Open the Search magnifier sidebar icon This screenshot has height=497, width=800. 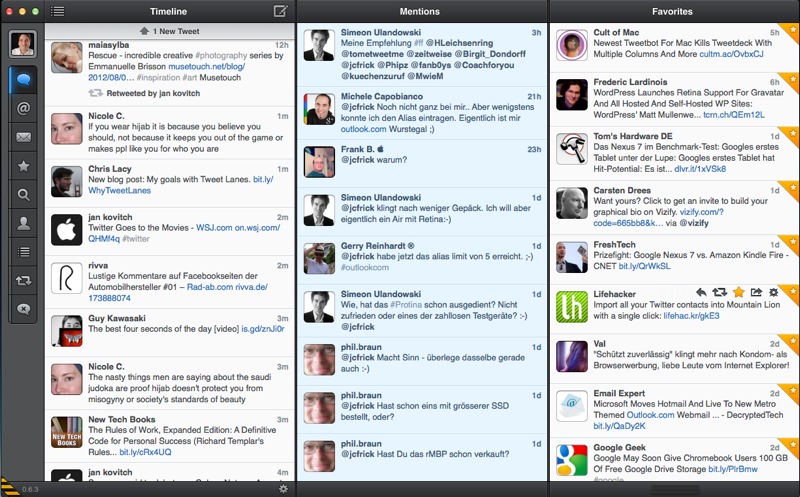[x=23, y=194]
